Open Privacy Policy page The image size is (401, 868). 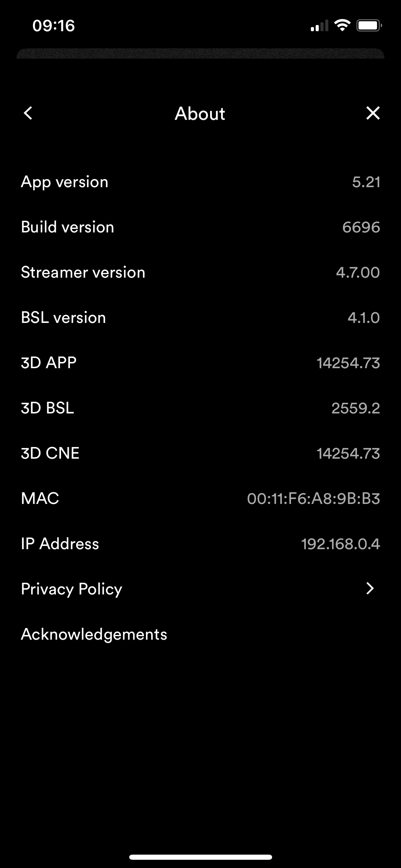200,589
